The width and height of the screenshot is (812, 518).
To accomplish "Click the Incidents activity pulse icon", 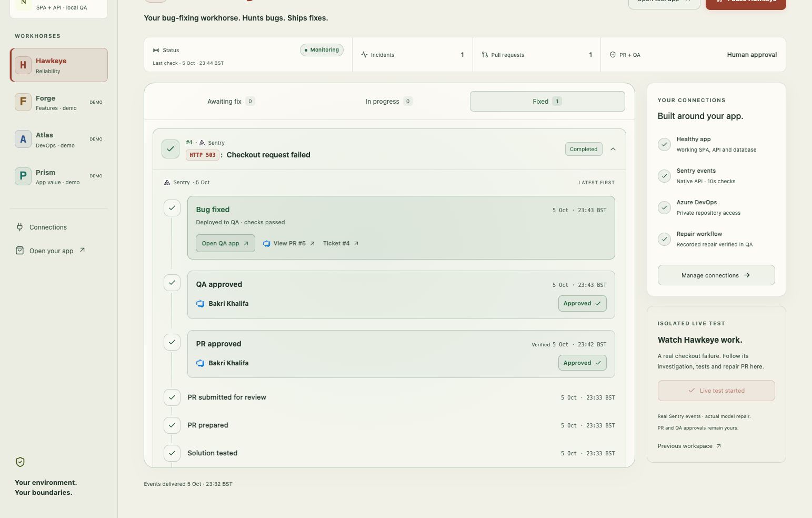I will [364, 55].
